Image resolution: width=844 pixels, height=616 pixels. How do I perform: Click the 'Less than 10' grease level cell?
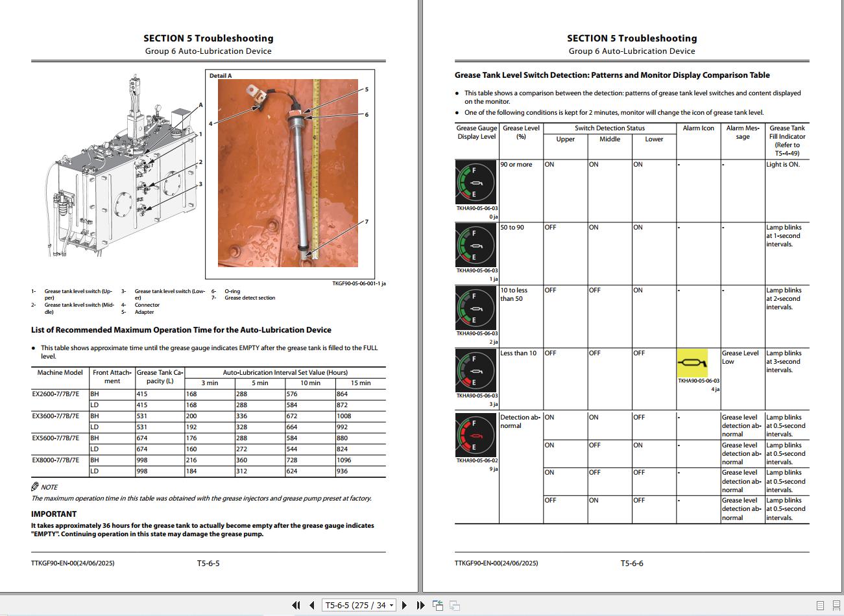pyautogui.click(x=518, y=353)
